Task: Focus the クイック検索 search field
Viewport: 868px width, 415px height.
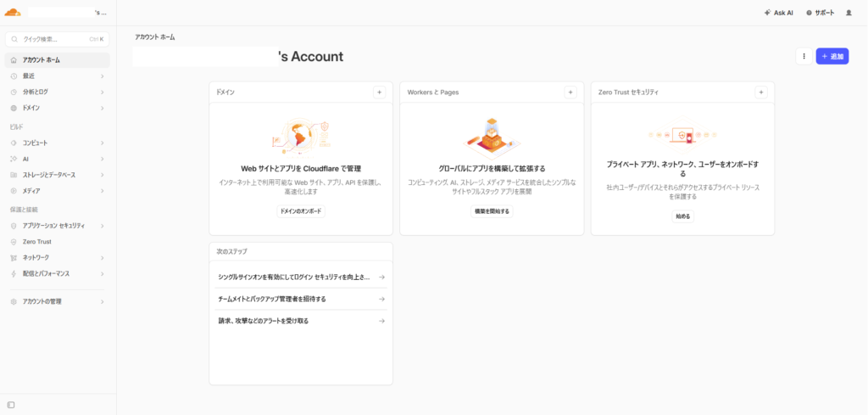Action: point(51,39)
